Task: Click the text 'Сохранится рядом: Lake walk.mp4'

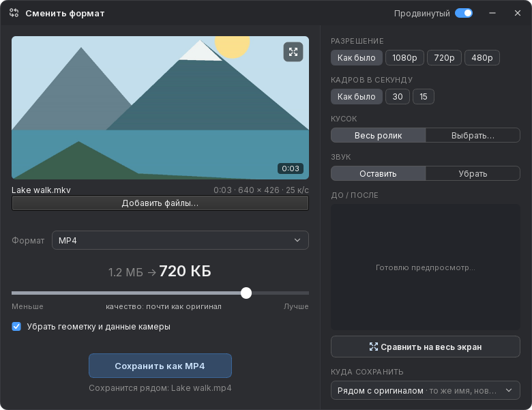Action: point(160,388)
